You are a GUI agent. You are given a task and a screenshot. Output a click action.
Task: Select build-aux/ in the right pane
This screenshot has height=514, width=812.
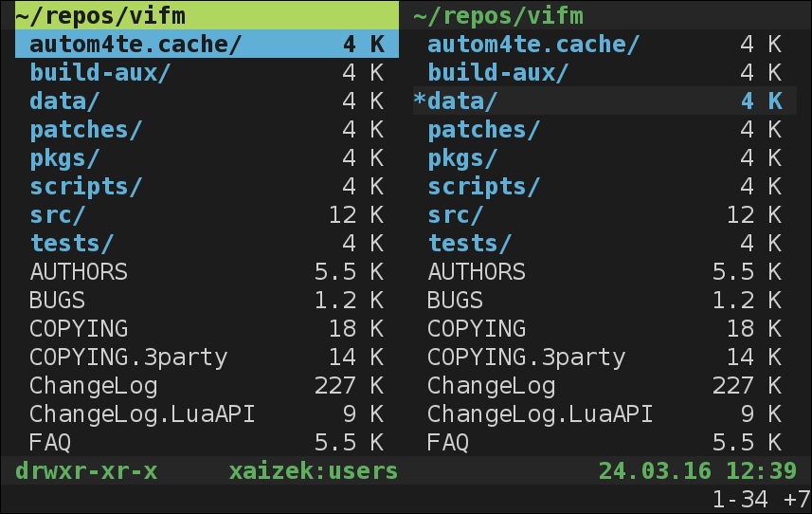click(604, 72)
